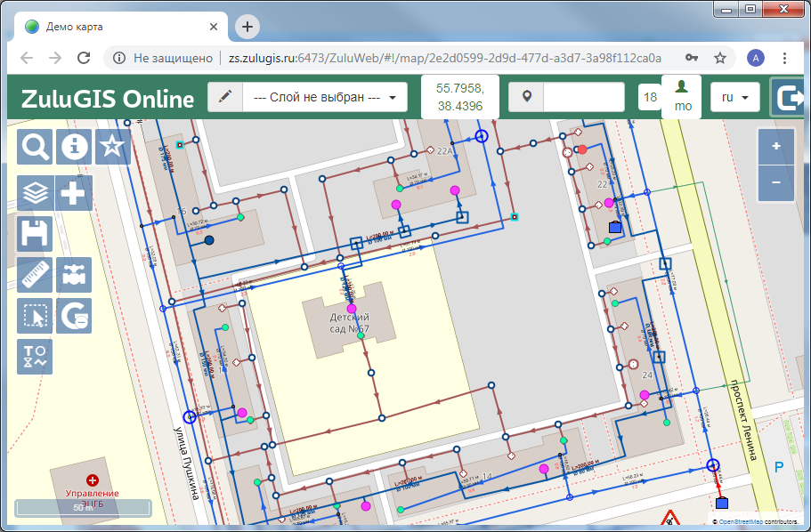Click the logout exit button
The image size is (811, 532).
[789, 97]
